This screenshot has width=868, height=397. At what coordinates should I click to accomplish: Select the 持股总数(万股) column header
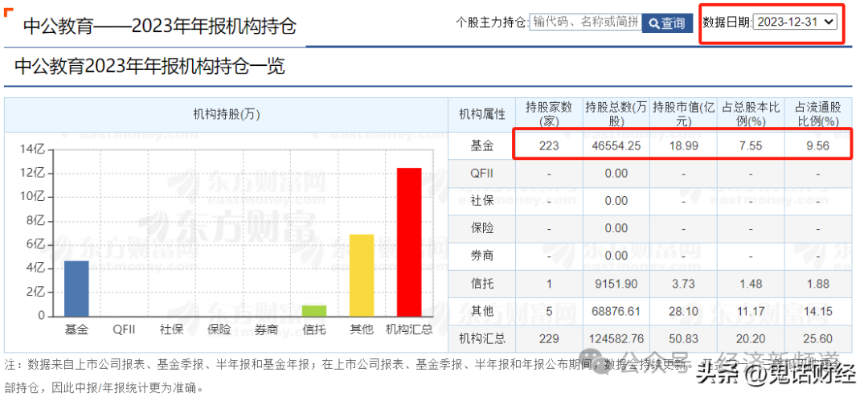(616, 115)
